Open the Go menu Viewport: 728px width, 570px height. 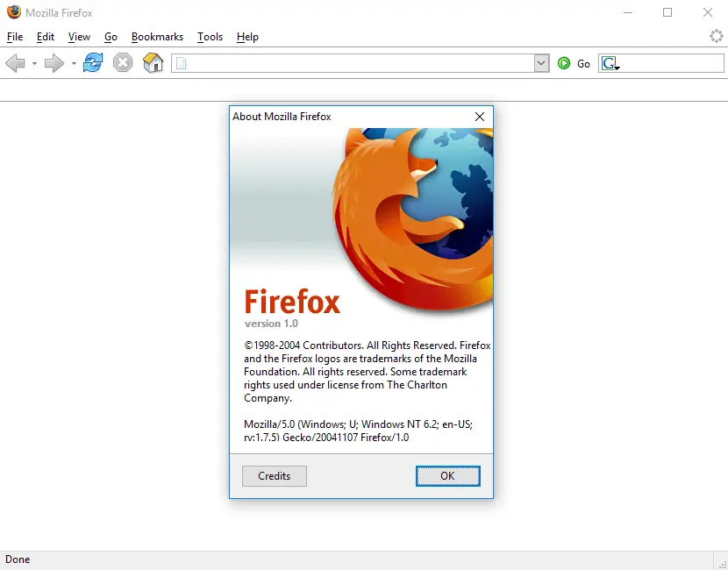tap(111, 37)
